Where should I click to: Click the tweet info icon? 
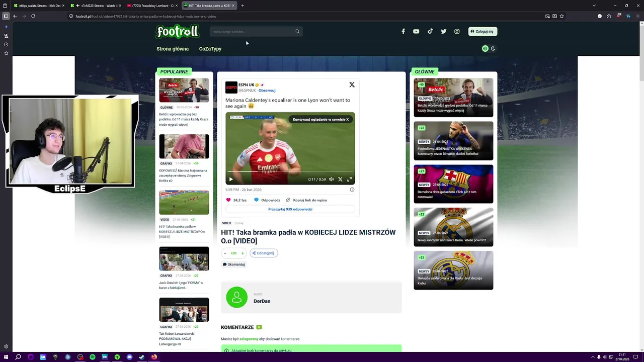coord(352,190)
